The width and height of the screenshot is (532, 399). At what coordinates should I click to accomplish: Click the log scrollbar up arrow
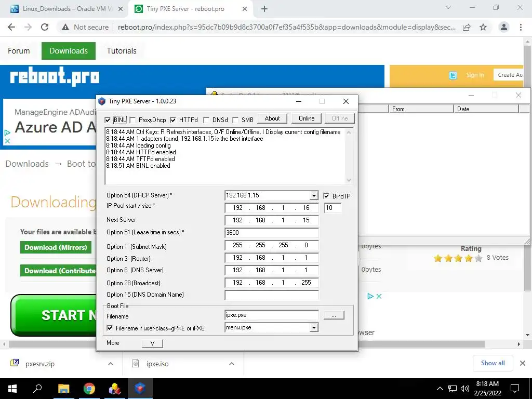(349, 132)
